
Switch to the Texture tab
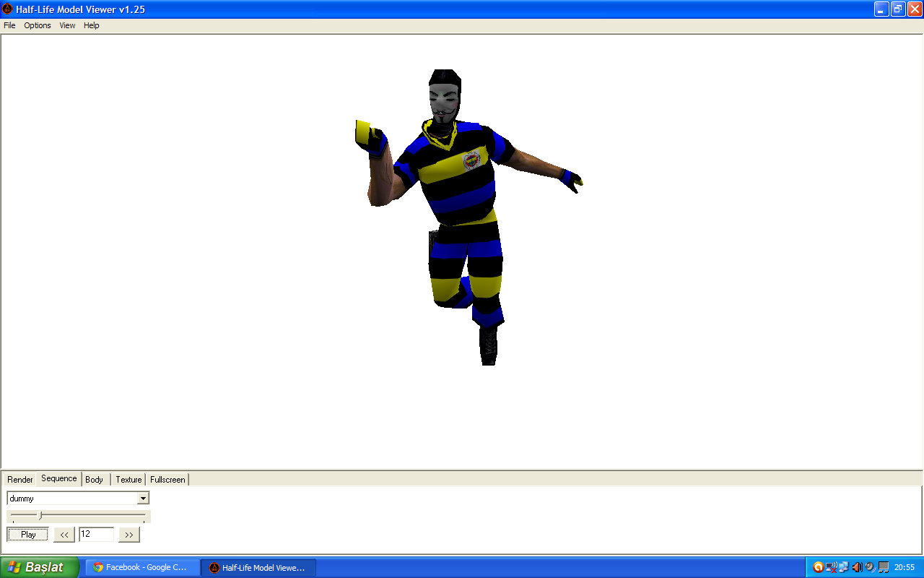coord(128,480)
